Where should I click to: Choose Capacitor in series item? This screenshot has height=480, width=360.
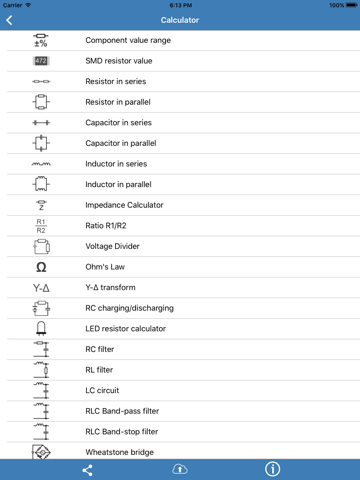[x=183, y=123]
